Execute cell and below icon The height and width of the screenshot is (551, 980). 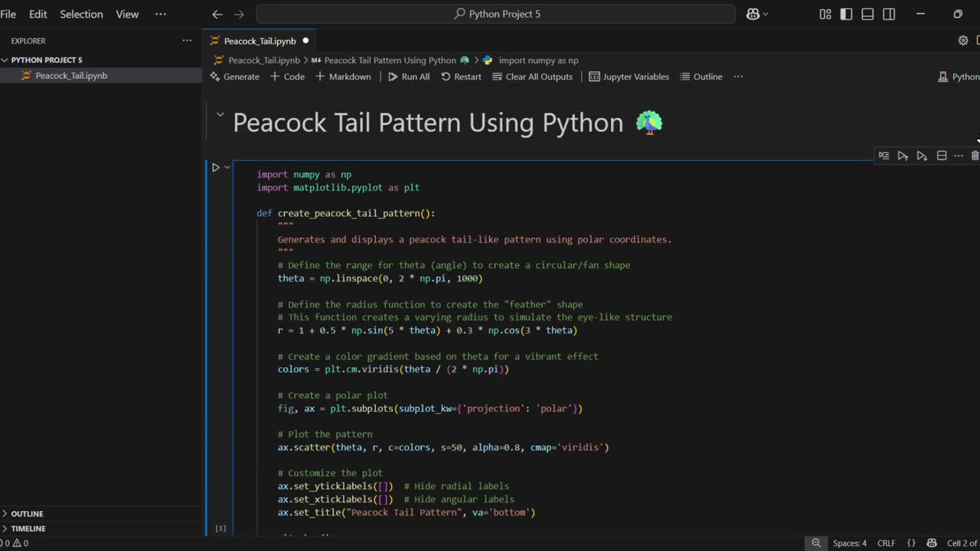coord(922,155)
